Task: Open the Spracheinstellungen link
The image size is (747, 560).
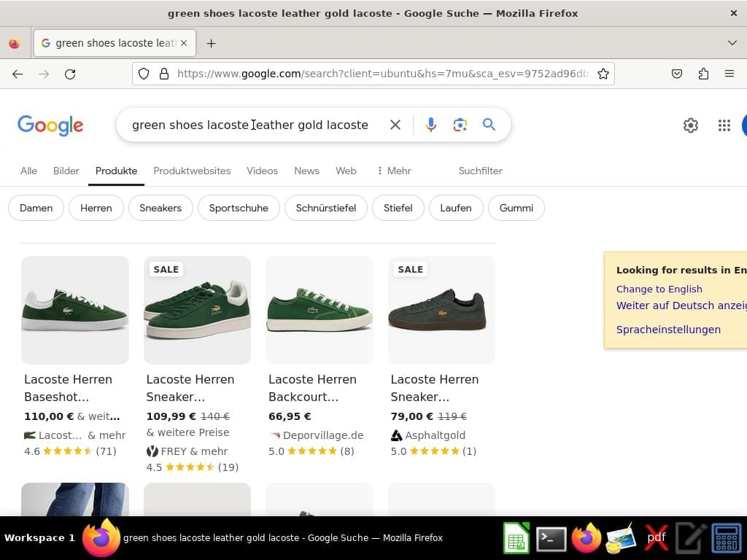Action: (x=668, y=330)
